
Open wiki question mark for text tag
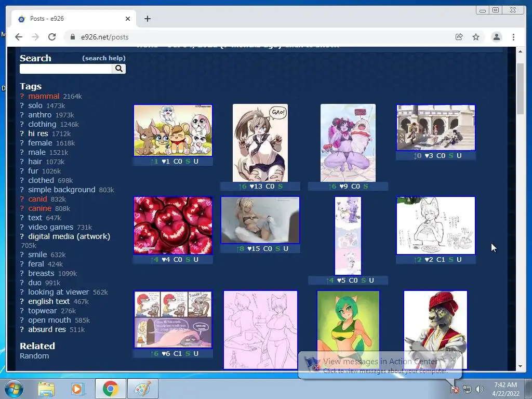point(22,218)
